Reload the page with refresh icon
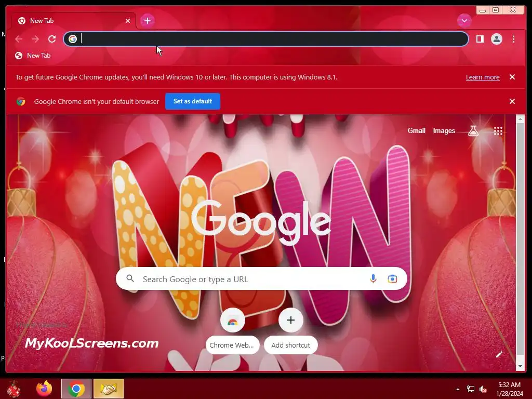 pos(52,39)
